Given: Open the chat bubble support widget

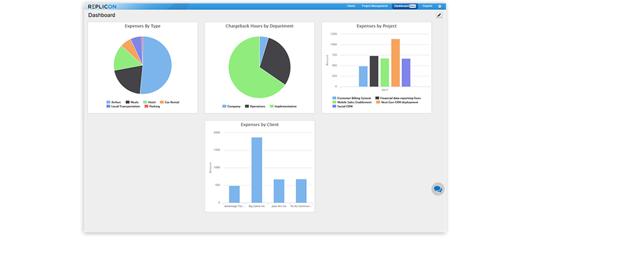Looking at the screenshot, I should click(438, 189).
